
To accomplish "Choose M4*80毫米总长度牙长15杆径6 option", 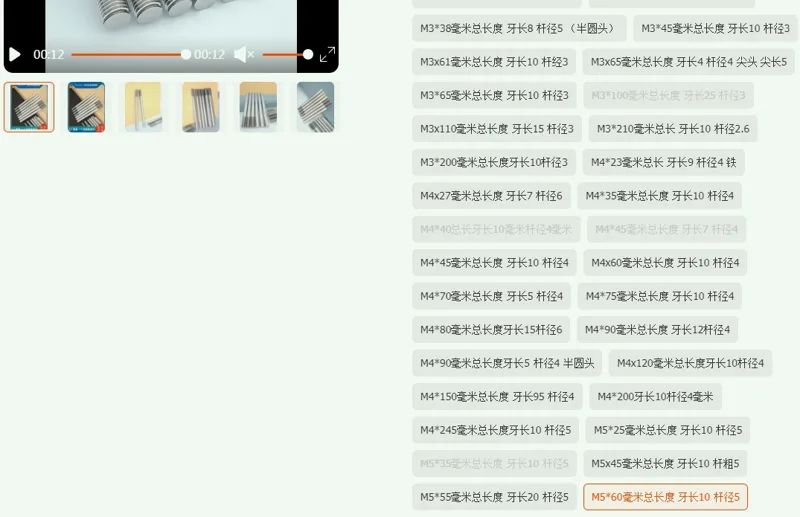I will pos(491,330).
